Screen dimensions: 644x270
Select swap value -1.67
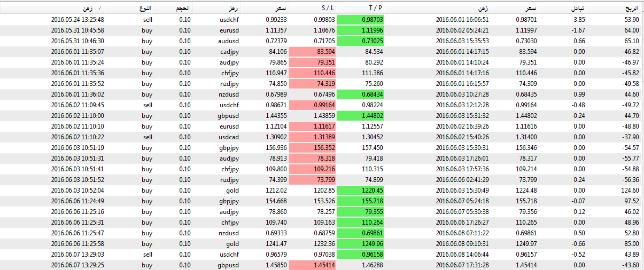point(578,30)
